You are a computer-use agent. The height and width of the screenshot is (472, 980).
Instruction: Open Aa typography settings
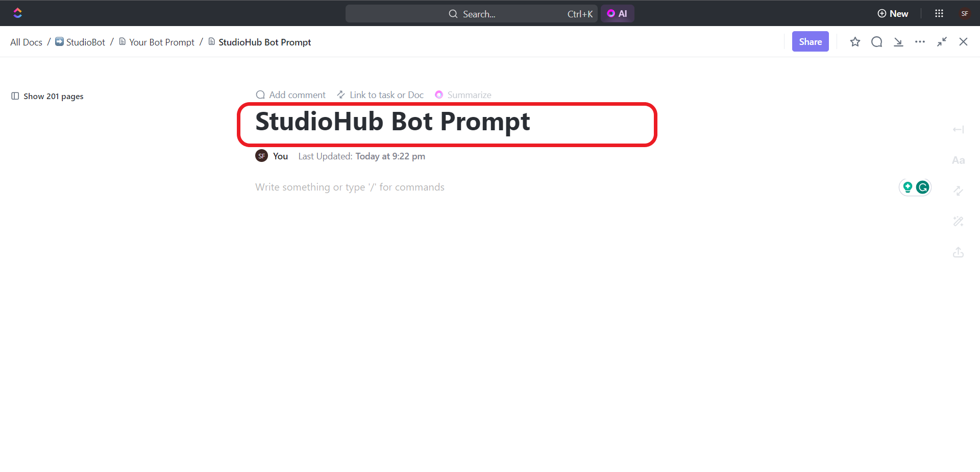click(x=958, y=160)
